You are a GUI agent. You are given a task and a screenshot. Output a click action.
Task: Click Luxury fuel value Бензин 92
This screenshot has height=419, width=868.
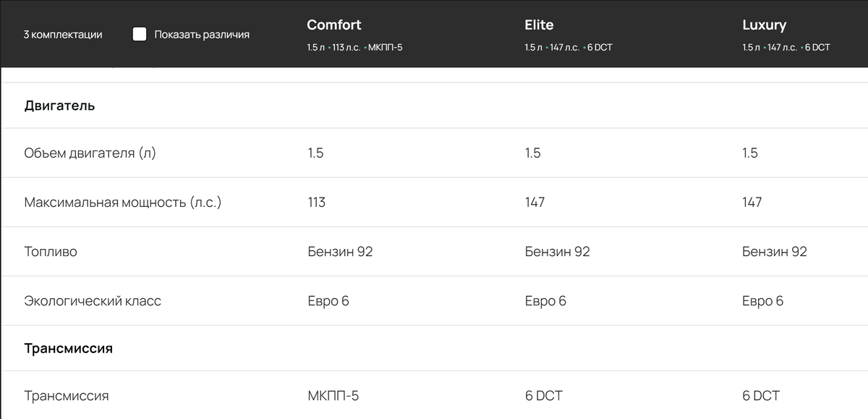[775, 252]
